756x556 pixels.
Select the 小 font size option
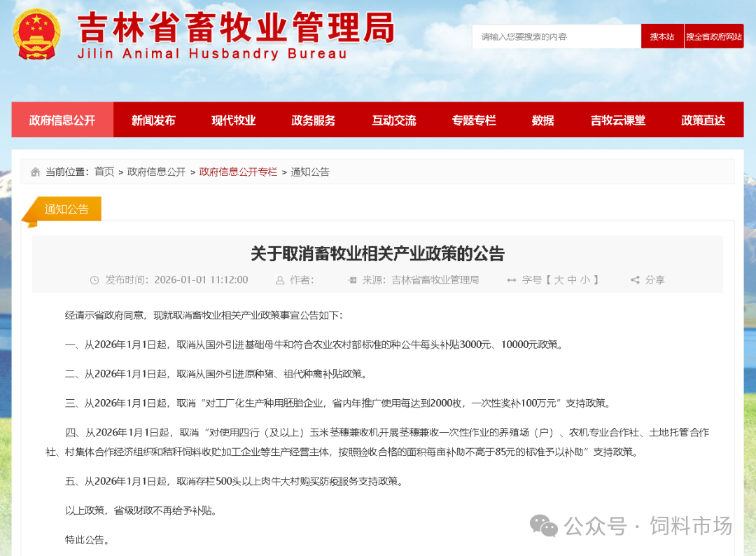[x=587, y=279]
